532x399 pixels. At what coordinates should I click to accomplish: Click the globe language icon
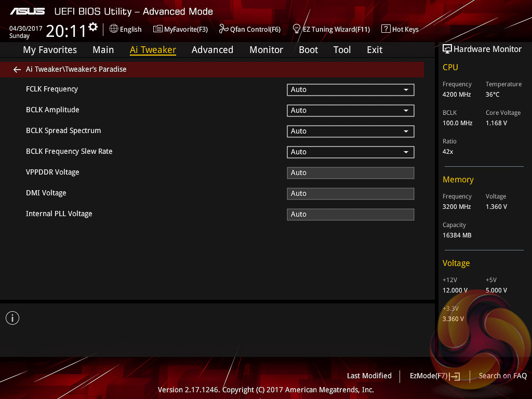[x=114, y=29]
